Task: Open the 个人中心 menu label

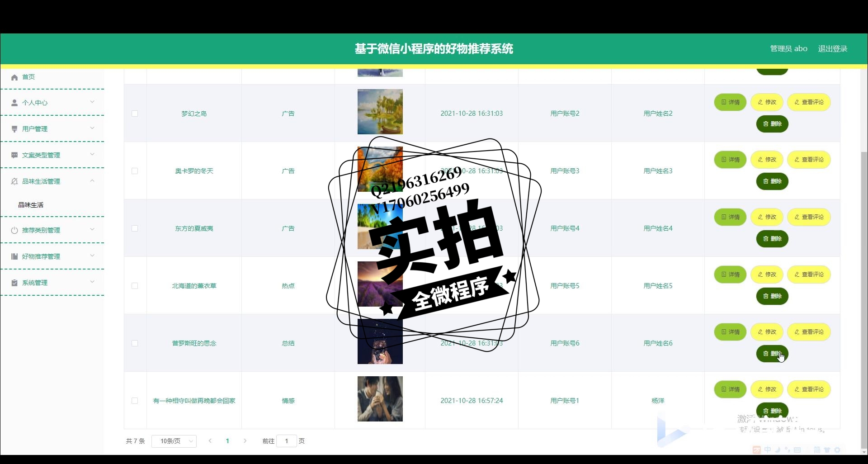Action: pos(35,103)
